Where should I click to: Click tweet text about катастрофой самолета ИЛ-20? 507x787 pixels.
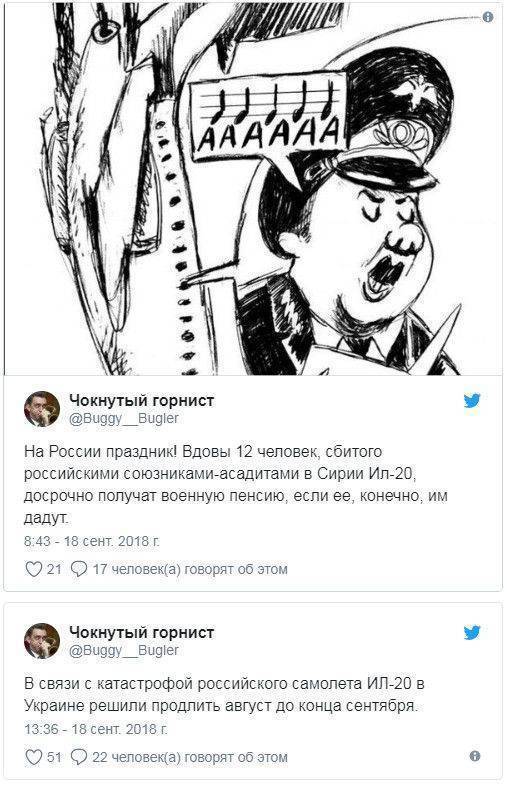(x=224, y=695)
